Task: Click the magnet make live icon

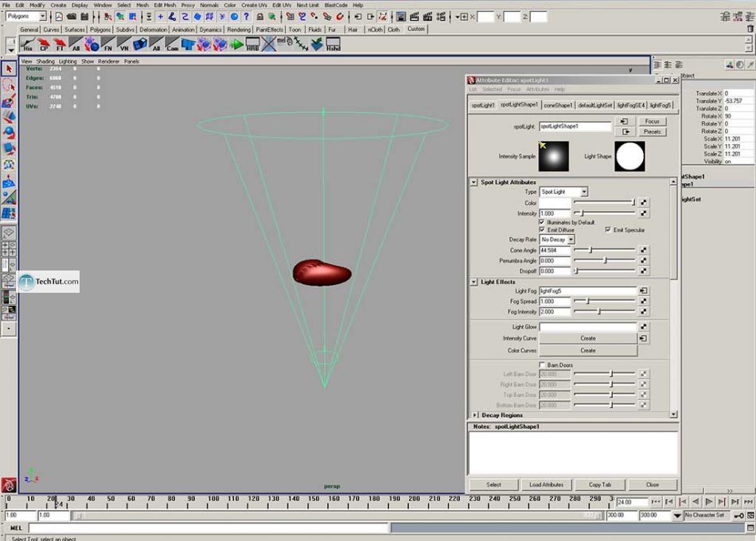Action: click(340, 17)
